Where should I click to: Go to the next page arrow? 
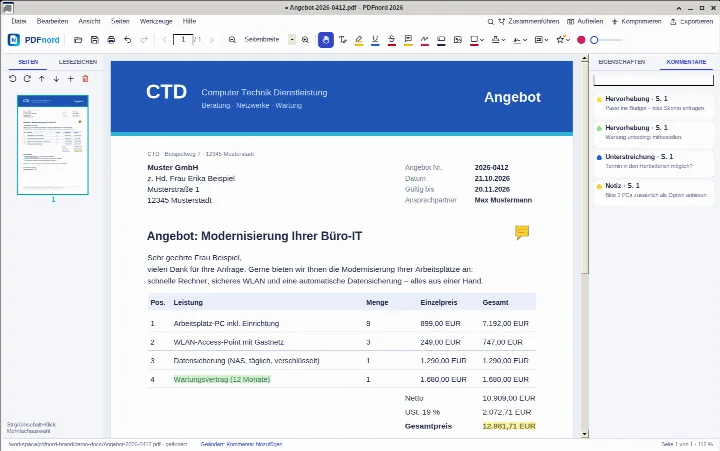[212, 40]
